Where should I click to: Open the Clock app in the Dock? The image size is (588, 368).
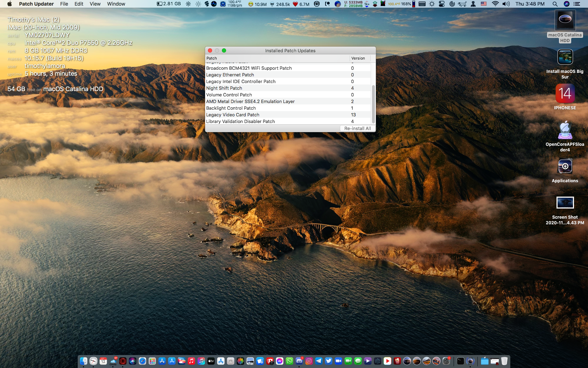[x=93, y=361]
